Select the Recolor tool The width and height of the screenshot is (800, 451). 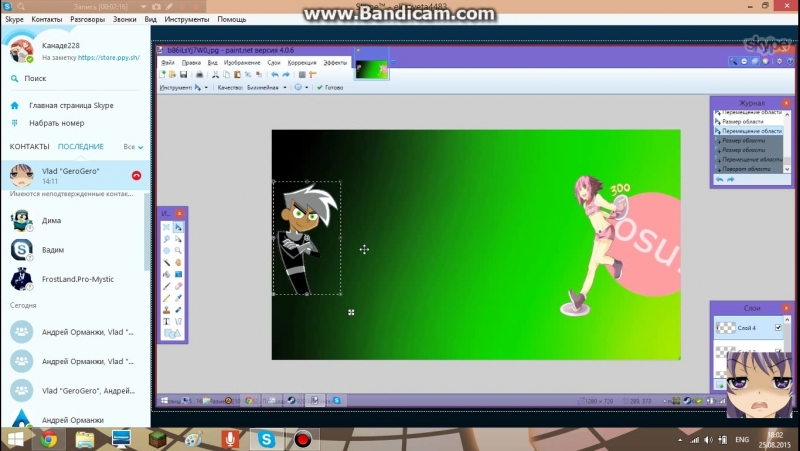tap(178, 310)
